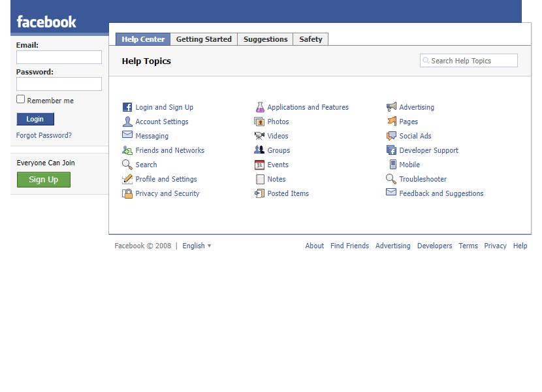Open the Messaging help topic
This screenshot has width=542, height=392.
(151, 136)
